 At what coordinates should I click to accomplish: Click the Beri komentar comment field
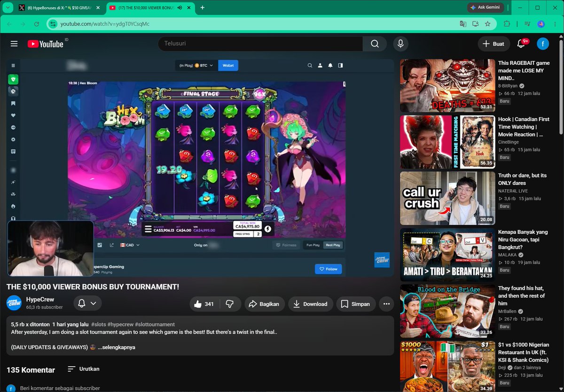(x=60, y=388)
